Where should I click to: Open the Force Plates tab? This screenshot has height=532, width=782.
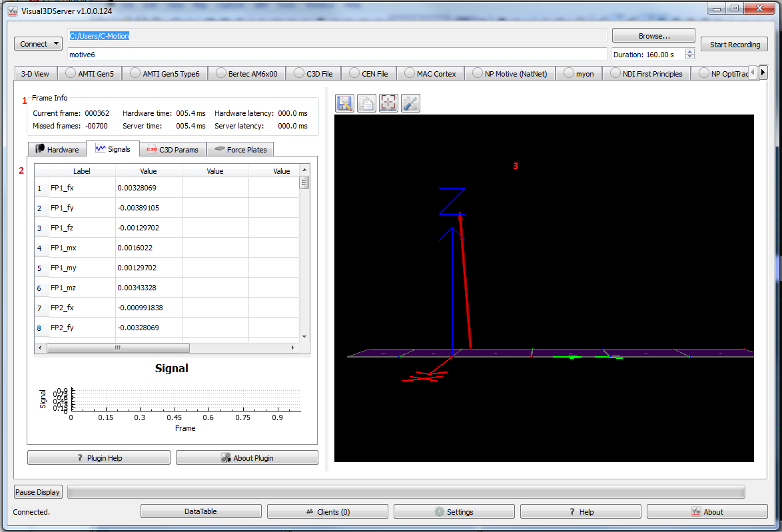coord(240,149)
